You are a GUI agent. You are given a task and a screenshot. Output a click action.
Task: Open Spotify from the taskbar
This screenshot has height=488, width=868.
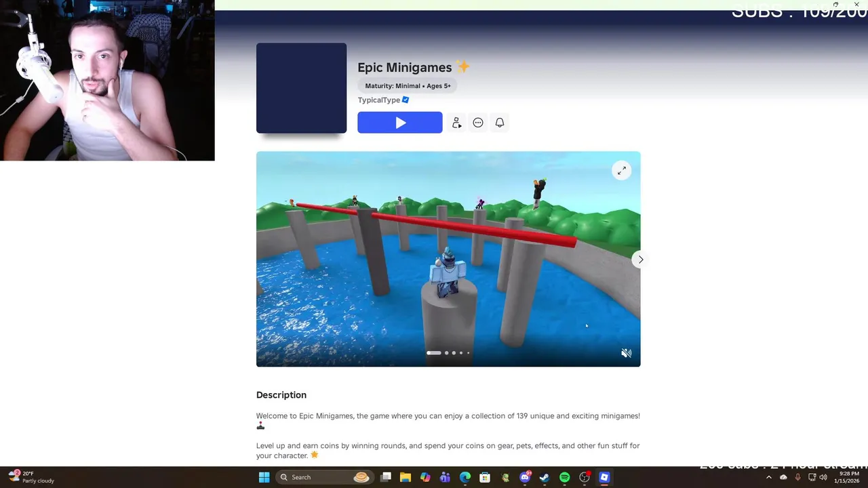point(564,477)
